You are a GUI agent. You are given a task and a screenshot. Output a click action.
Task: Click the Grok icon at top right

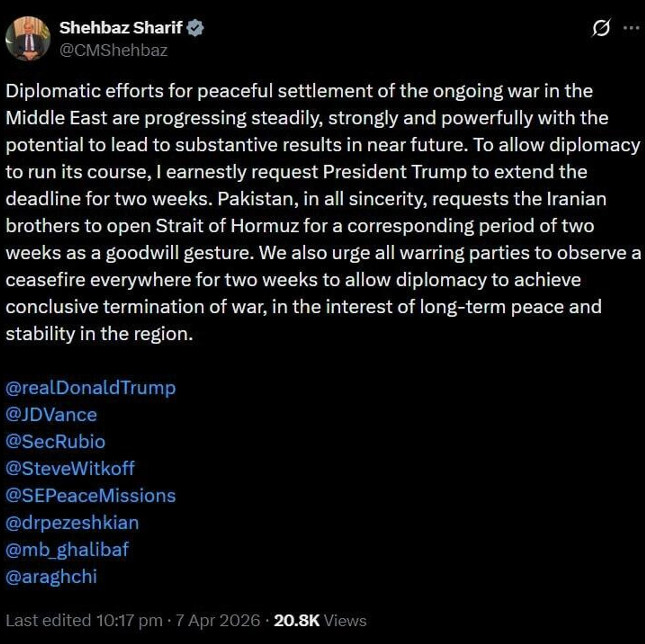[601, 28]
